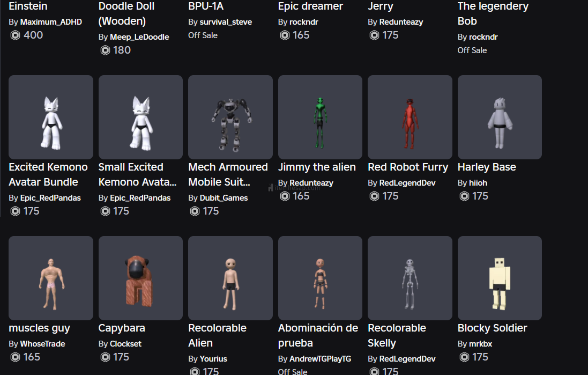Open Meep_LeDoodle creator profile link
588x375 pixels.
139,37
